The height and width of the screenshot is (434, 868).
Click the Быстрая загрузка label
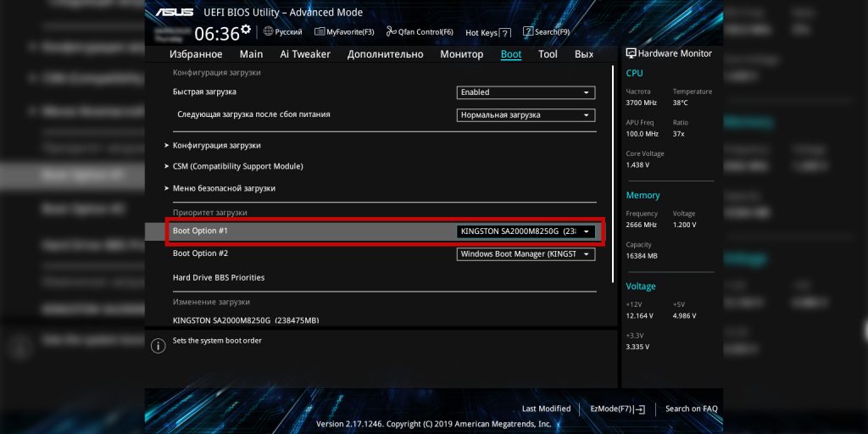click(204, 92)
